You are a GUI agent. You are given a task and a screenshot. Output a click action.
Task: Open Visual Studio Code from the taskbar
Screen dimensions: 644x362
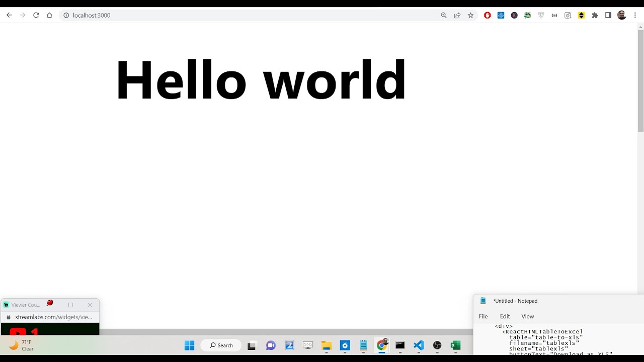419,345
